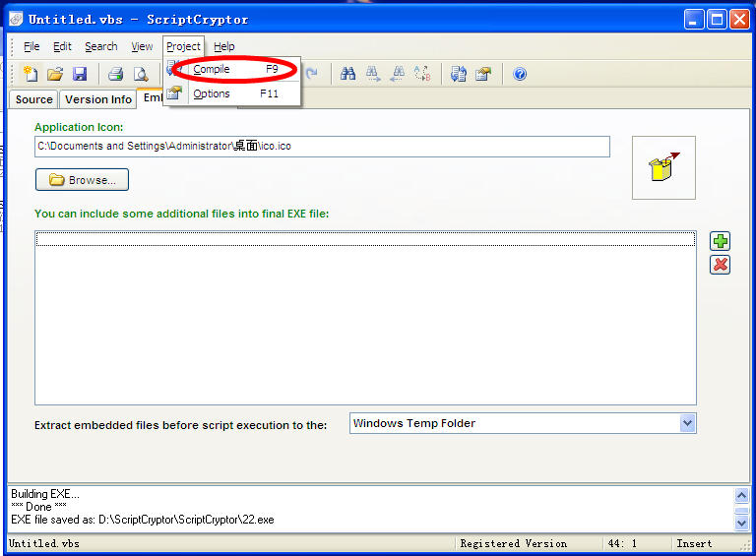Click the '44: 1' cursor position indicator

click(622, 543)
